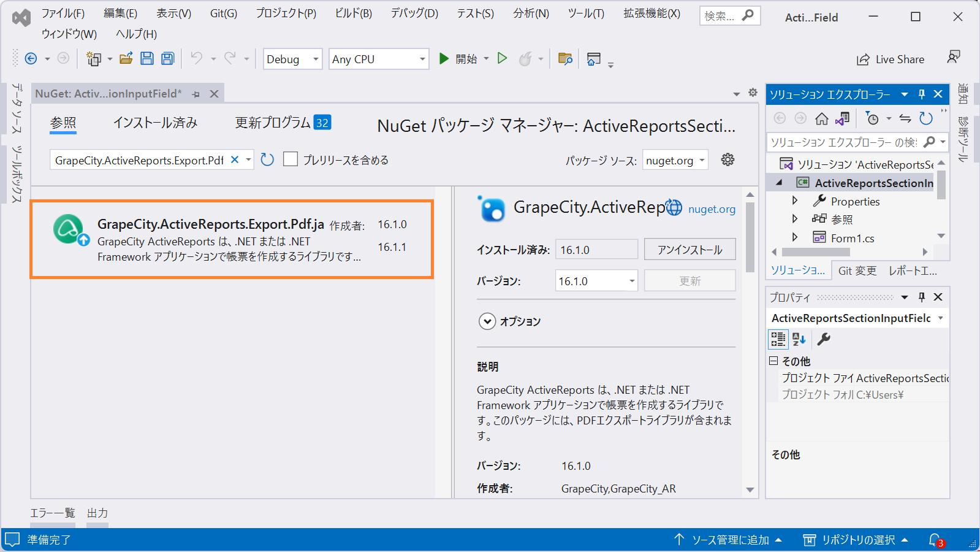Click the New Project toolbar icon
This screenshot has height=552, width=980.
point(94,59)
